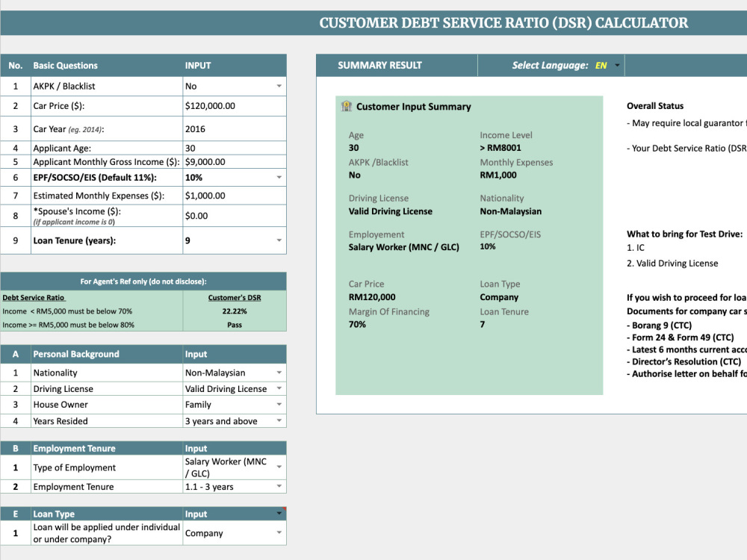Open the Type of Employment dropdown

(280, 467)
